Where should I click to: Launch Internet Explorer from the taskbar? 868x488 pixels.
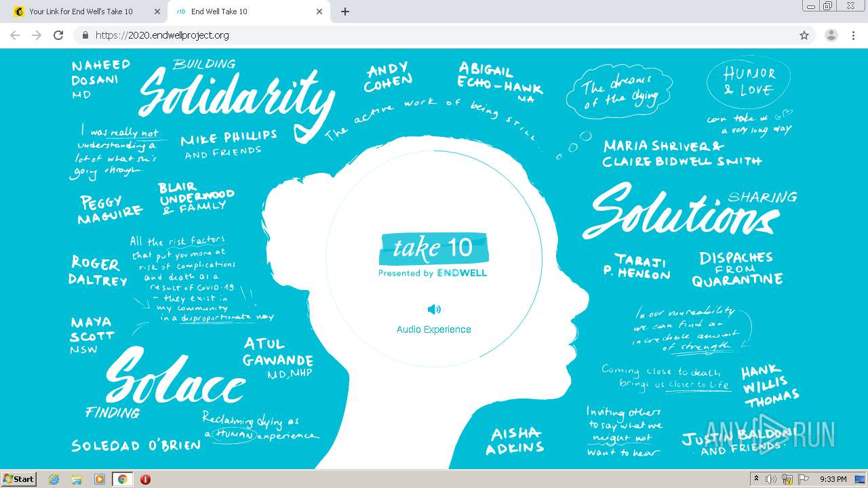click(x=54, y=479)
